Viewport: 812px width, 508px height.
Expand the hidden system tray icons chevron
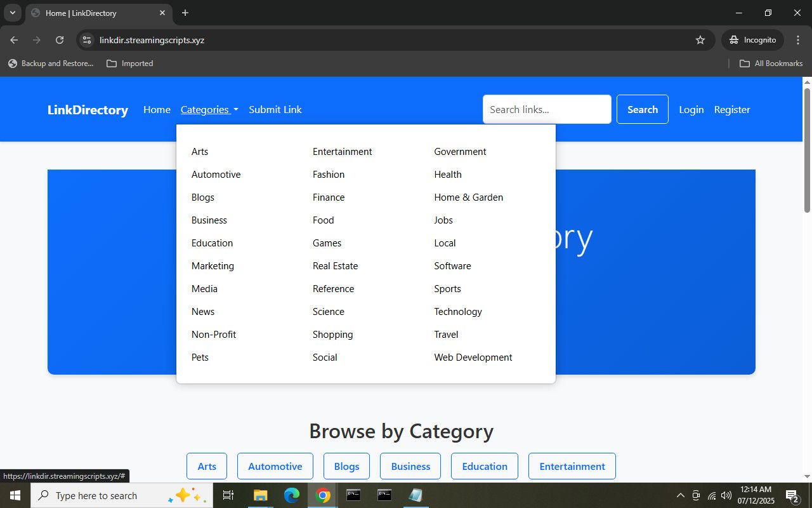tap(680, 495)
